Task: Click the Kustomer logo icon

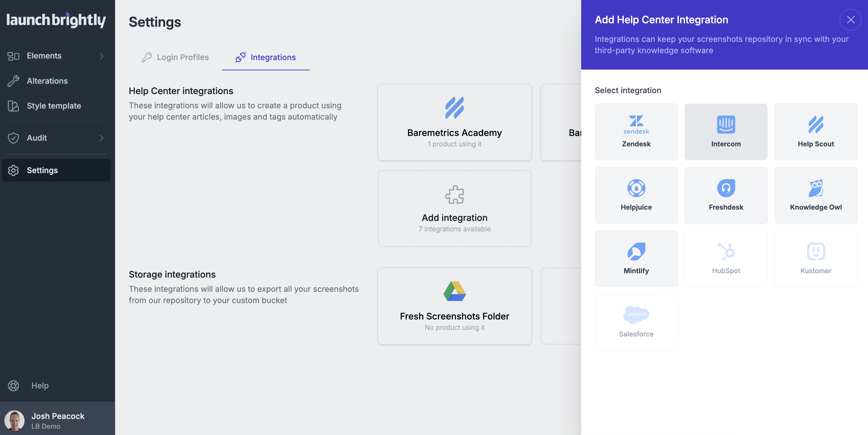Action: point(816,251)
